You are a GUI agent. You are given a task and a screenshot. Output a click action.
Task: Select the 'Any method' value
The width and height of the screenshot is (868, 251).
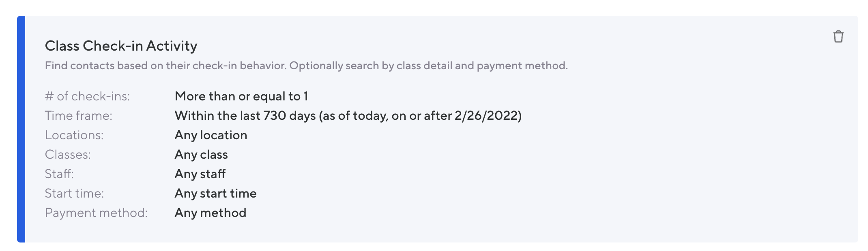click(x=210, y=213)
